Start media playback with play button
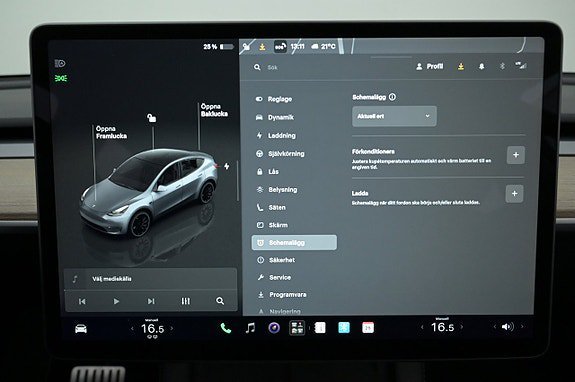This screenshot has height=382, width=575. (116, 301)
